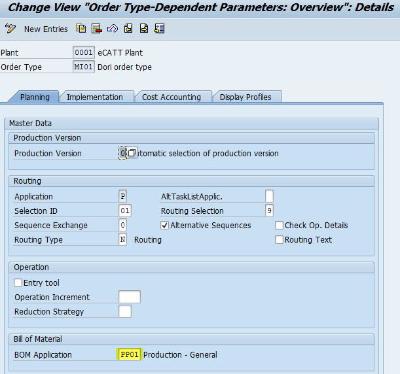Image resolution: width=400 pixels, height=374 pixels.
Task: Click the Other Entry position icon
Action: click(x=159, y=29)
